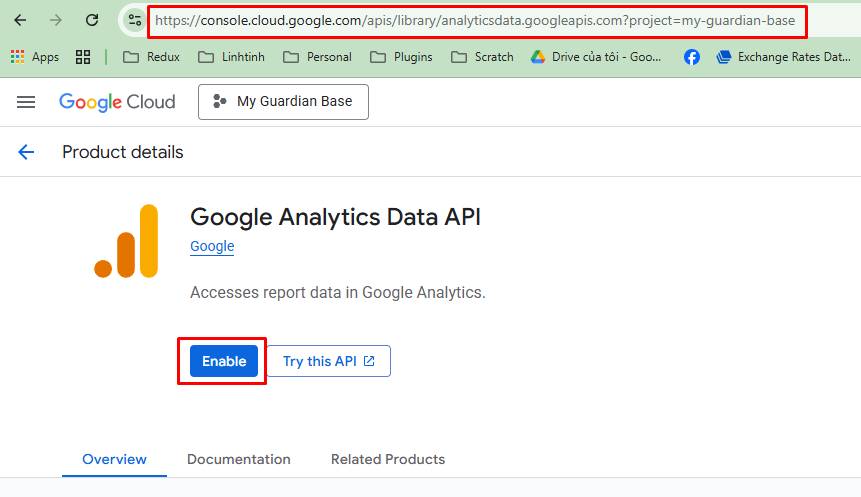Open the Plugins bookmarks folder
Image resolution: width=861 pixels, height=497 pixels.
401,57
